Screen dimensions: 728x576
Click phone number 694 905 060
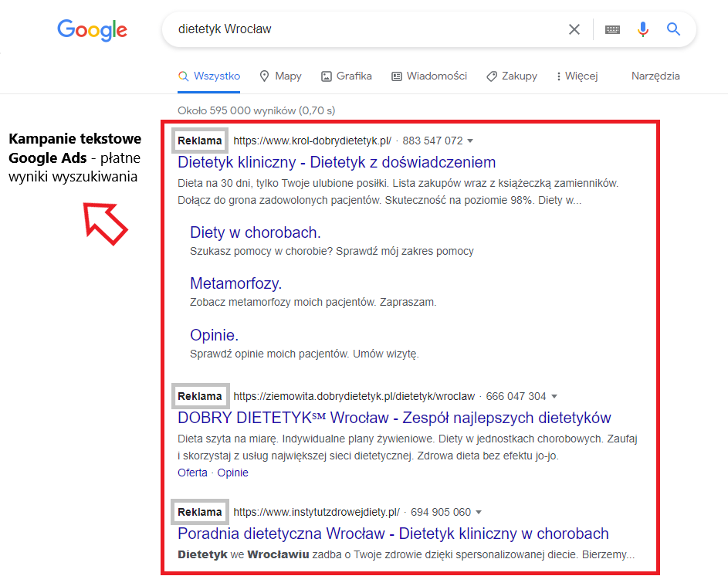pos(441,512)
